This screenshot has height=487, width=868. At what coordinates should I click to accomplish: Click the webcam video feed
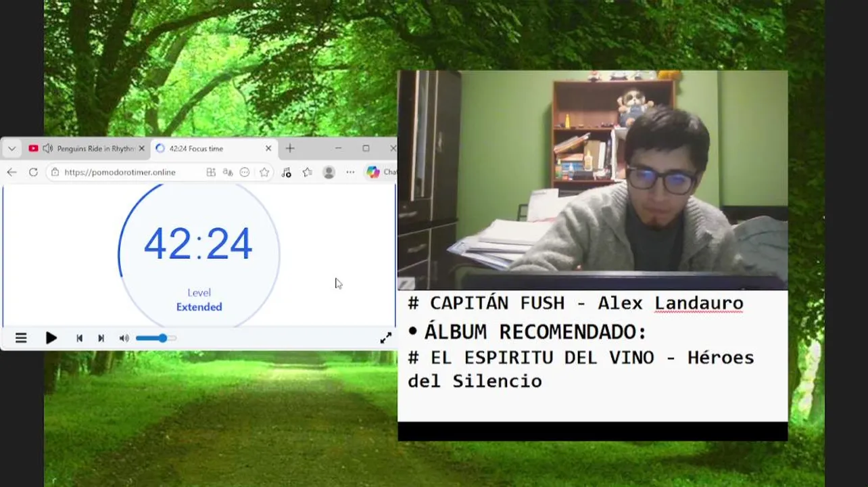pos(593,180)
